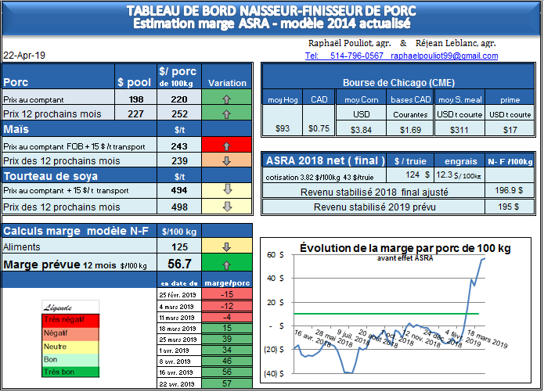Click the orange down arrow for corn 12-month price

click(x=227, y=160)
